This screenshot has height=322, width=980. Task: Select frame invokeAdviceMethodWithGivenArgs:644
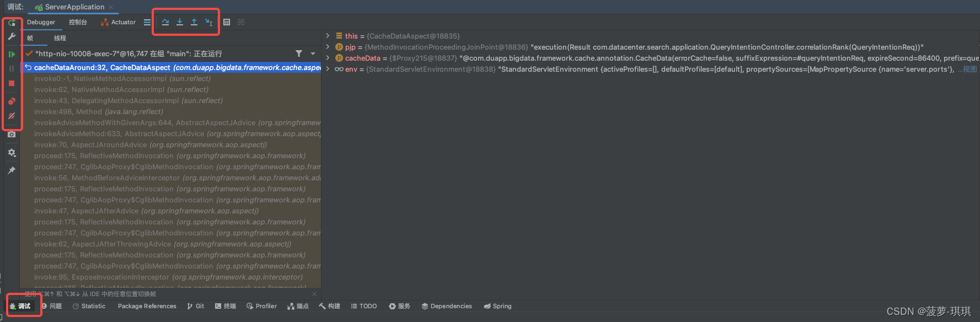[171, 122]
